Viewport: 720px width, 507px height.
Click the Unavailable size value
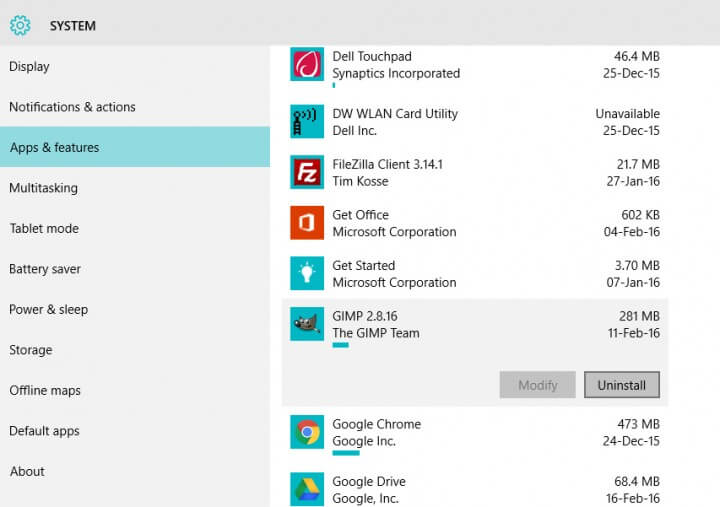tap(628, 113)
